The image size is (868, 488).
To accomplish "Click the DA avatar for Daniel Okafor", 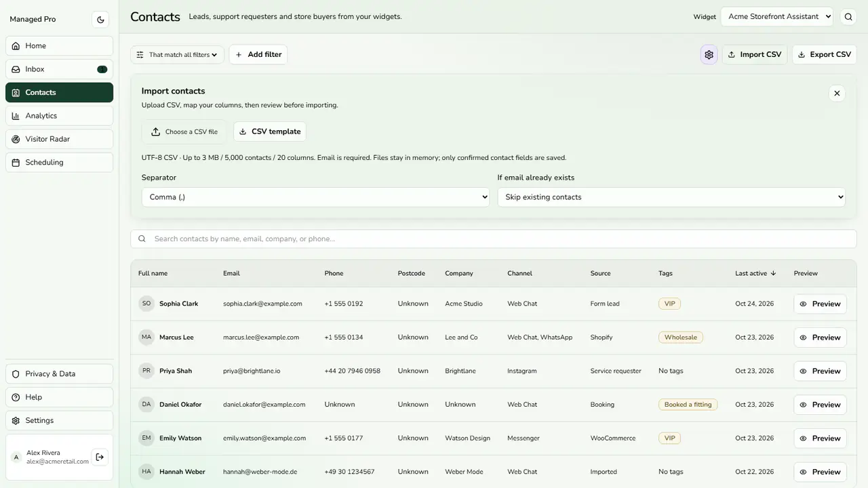I will (146, 405).
